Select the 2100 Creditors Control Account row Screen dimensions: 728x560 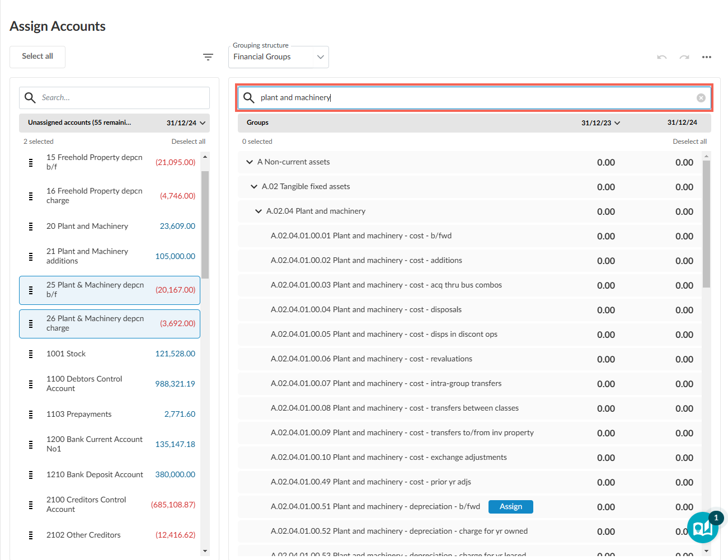[110, 505]
